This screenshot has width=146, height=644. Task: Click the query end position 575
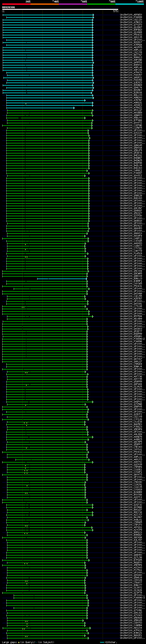point(115,11)
